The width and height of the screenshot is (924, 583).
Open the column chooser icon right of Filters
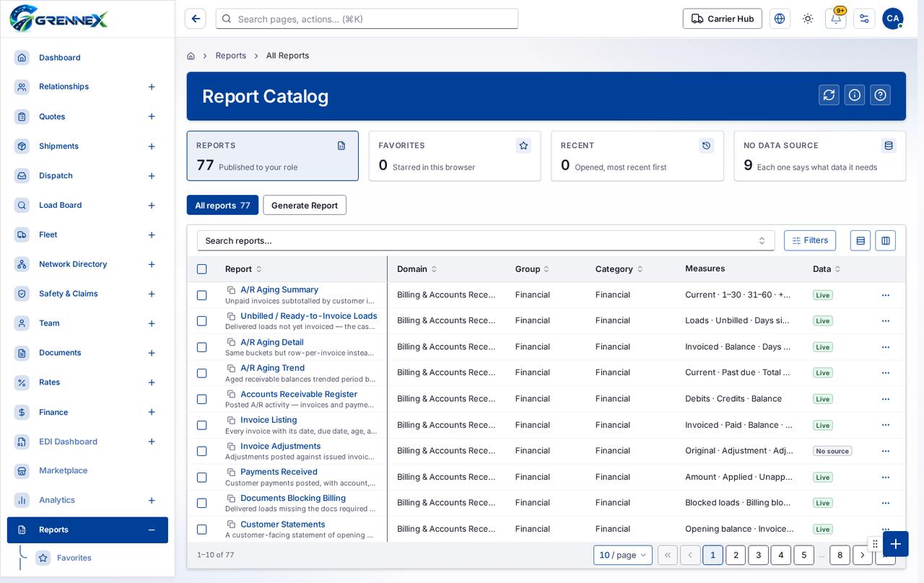pyautogui.click(x=886, y=240)
